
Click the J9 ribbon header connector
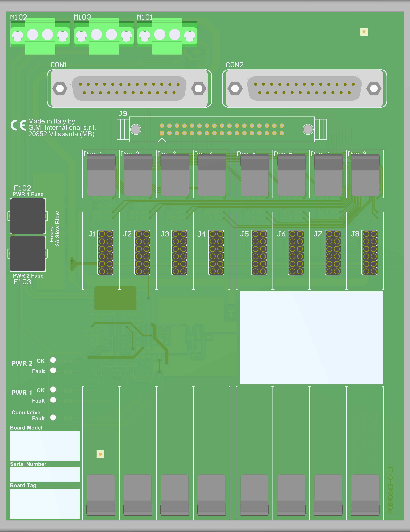(x=222, y=129)
